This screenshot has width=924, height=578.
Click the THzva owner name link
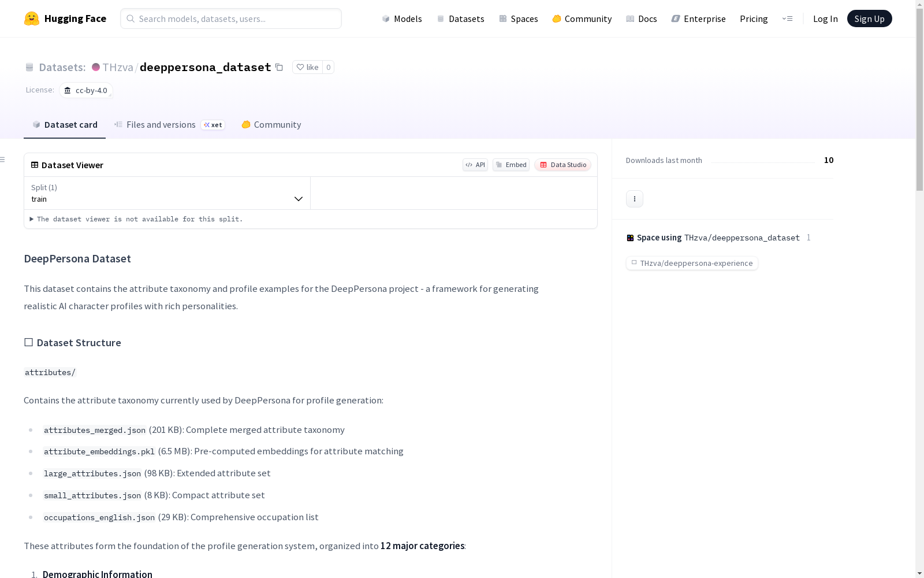(x=118, y=67)
